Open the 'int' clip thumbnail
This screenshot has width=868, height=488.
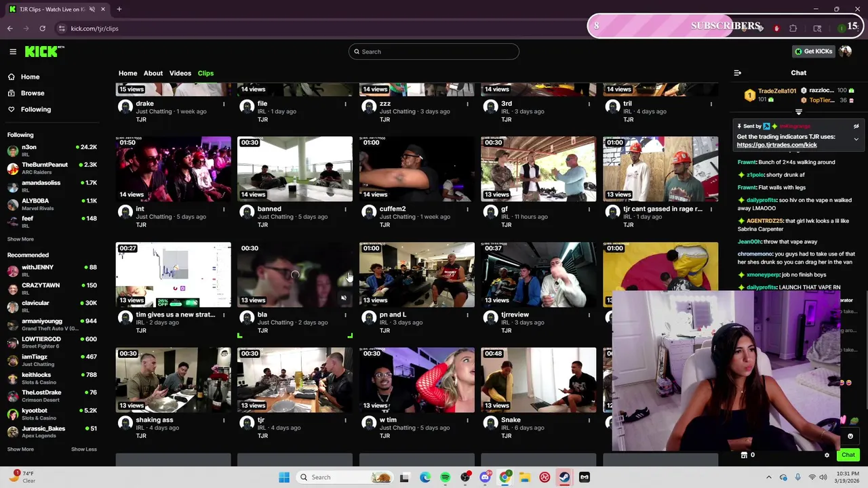click(173, 169)
